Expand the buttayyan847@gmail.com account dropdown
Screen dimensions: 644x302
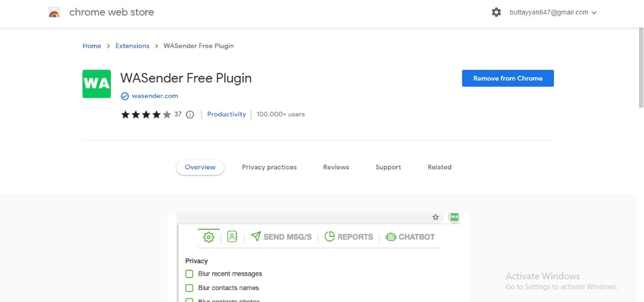(553, 13)
